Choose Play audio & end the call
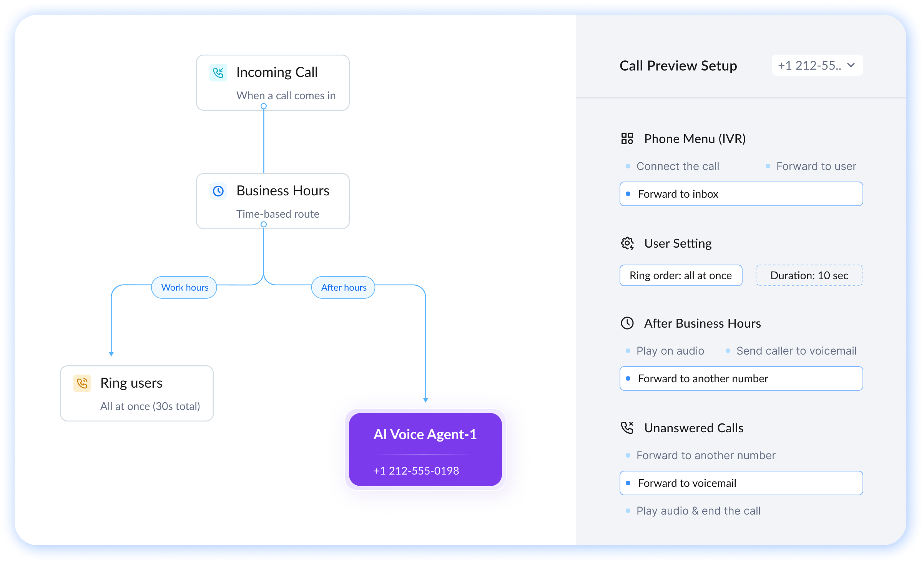This screenshot has width=924, height=563. tap(698, 511)
